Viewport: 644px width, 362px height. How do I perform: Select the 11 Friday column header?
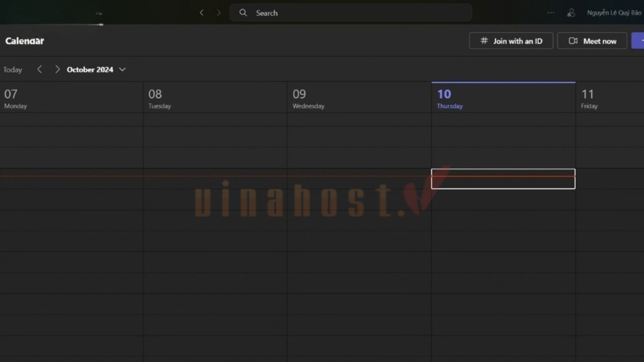(x=610, y=97)
